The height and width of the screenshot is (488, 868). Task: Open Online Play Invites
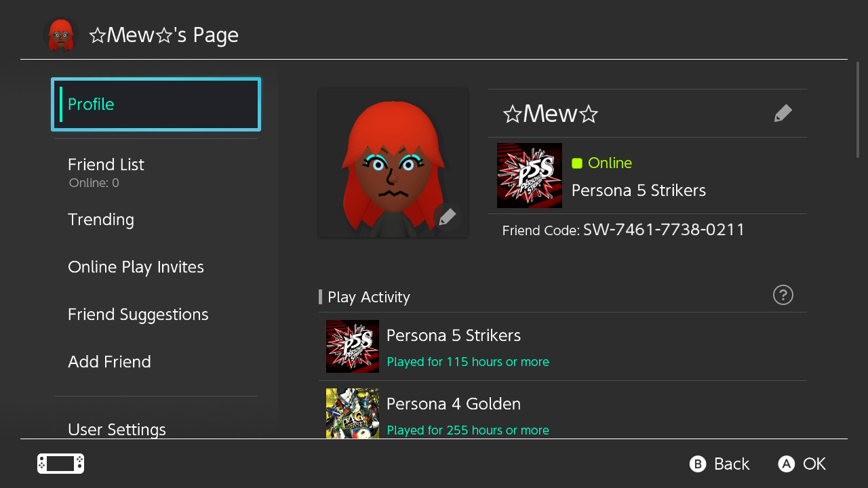pos(156,267)
